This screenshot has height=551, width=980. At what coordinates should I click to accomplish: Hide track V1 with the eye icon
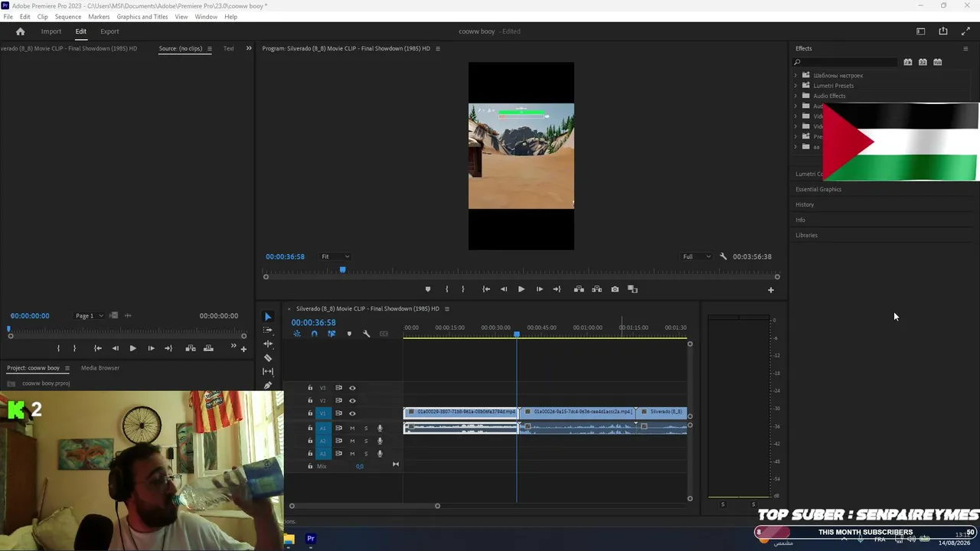(x=352, y=413)
